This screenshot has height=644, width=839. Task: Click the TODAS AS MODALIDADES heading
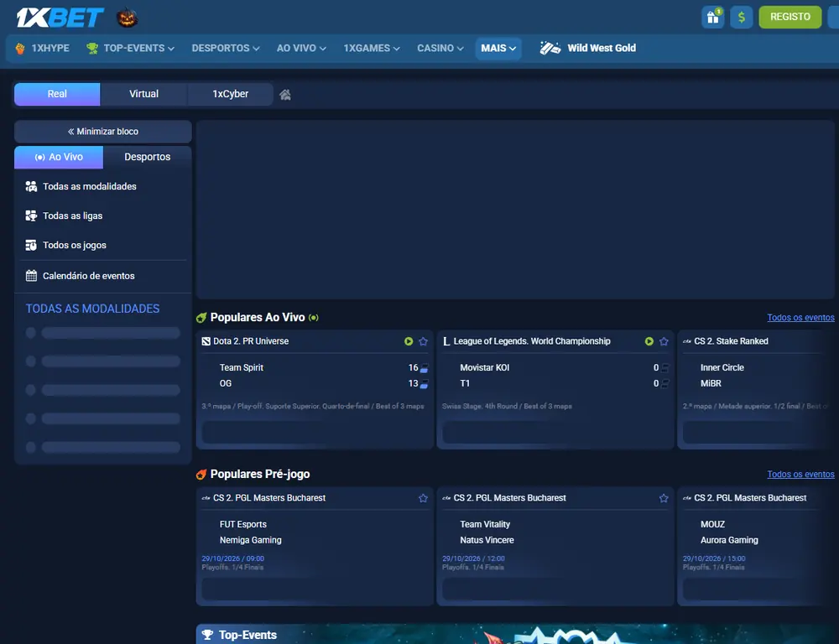92,309
